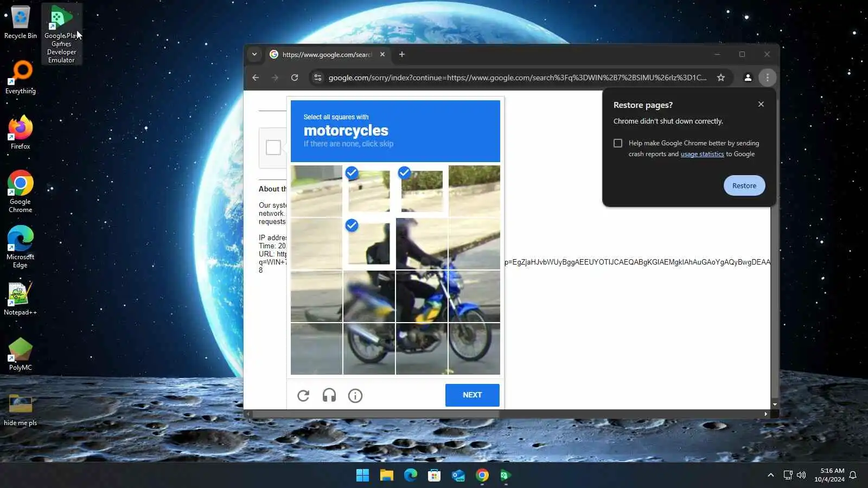Select the PolyMC desktop shortcut

tap(21, 354)
